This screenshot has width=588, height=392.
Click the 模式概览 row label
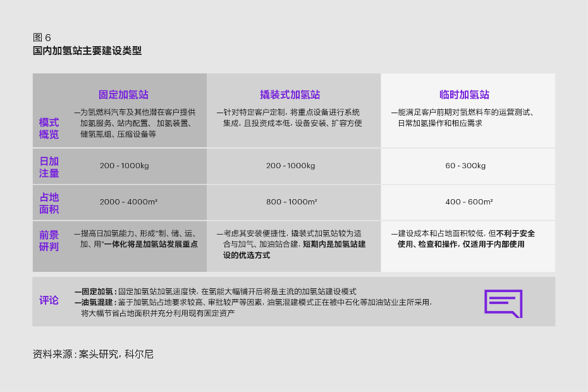tap(49, 128)
